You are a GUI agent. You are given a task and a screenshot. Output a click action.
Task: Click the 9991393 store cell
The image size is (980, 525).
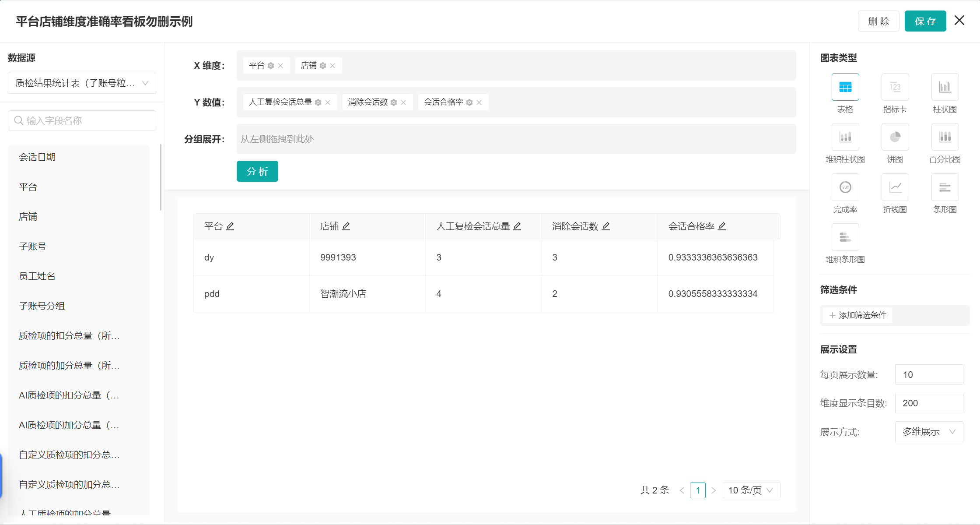[367, 257]
